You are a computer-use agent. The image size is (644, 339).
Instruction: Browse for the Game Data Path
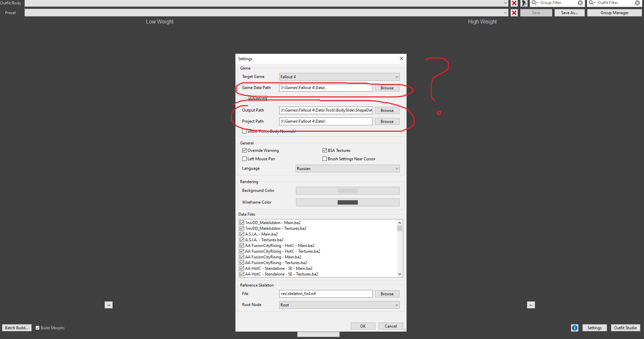[387, 88]
